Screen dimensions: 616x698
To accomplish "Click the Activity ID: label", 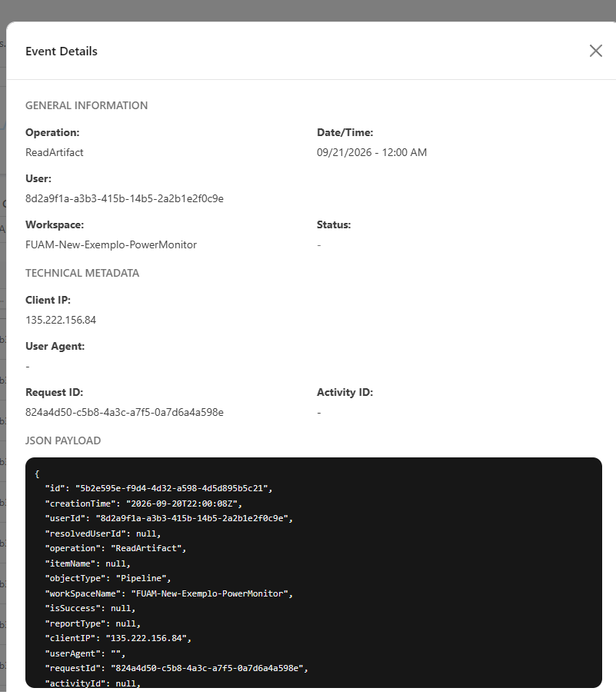I will 345,392.
